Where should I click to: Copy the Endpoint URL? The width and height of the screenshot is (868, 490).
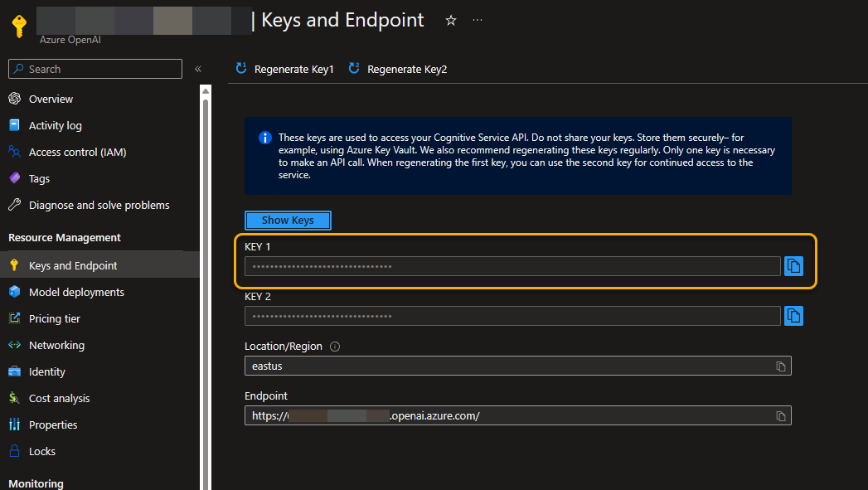pyautogui.click(x=780, y=415)
